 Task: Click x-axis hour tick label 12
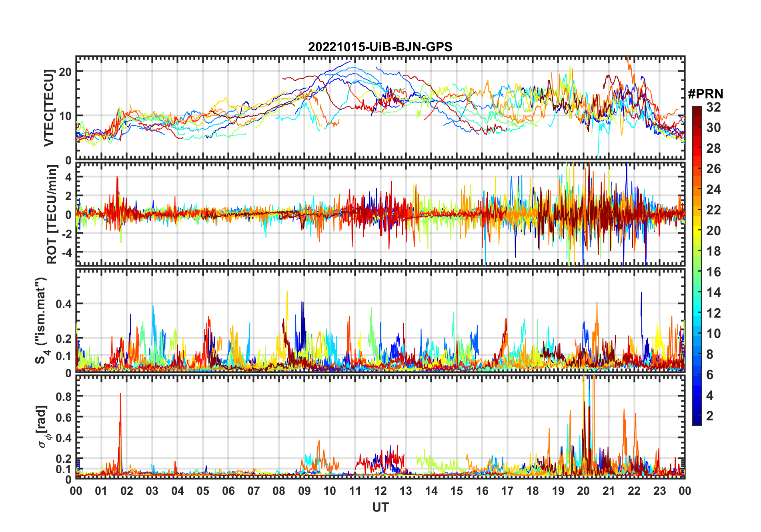(380, 491)
